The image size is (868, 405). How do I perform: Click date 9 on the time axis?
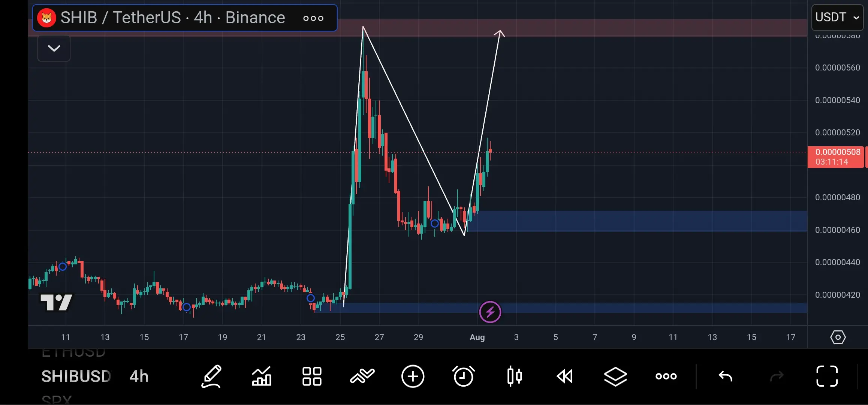[634, 337]
